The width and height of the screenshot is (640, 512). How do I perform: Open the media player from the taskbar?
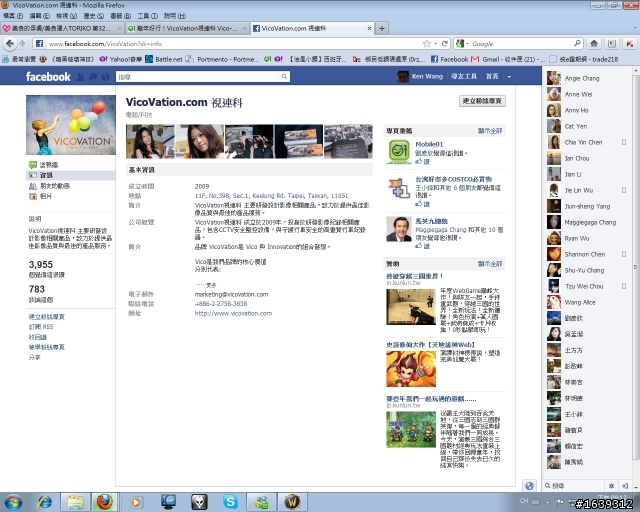pos(136,502)
